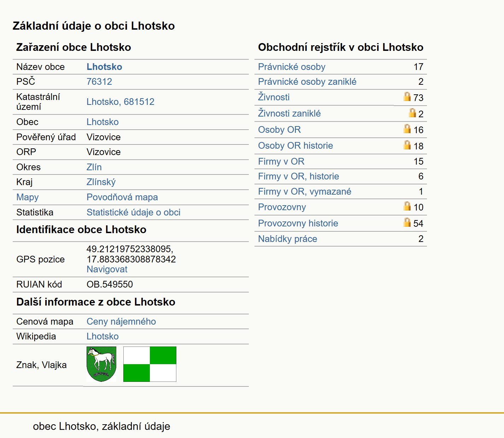Screen dimensions: 504x438
Task: Click the heading Obchodní rejstřík v obci Lhotsko
Action: 341,47
